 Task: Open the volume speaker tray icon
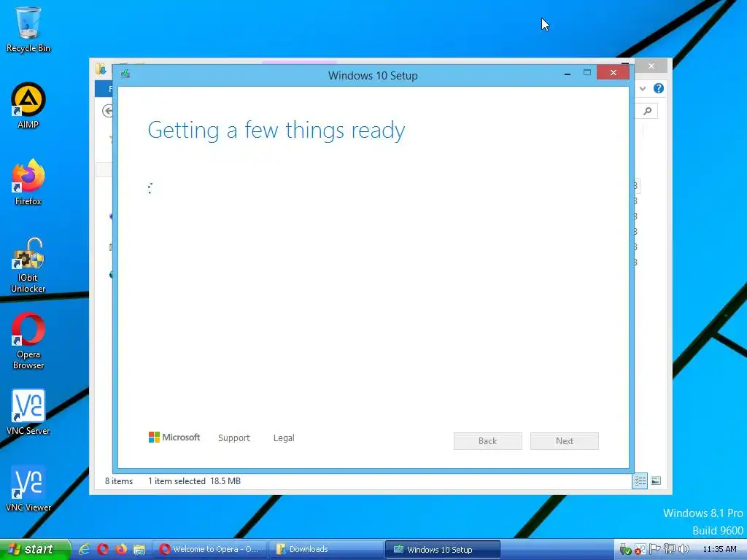click(x=684, y=549)
